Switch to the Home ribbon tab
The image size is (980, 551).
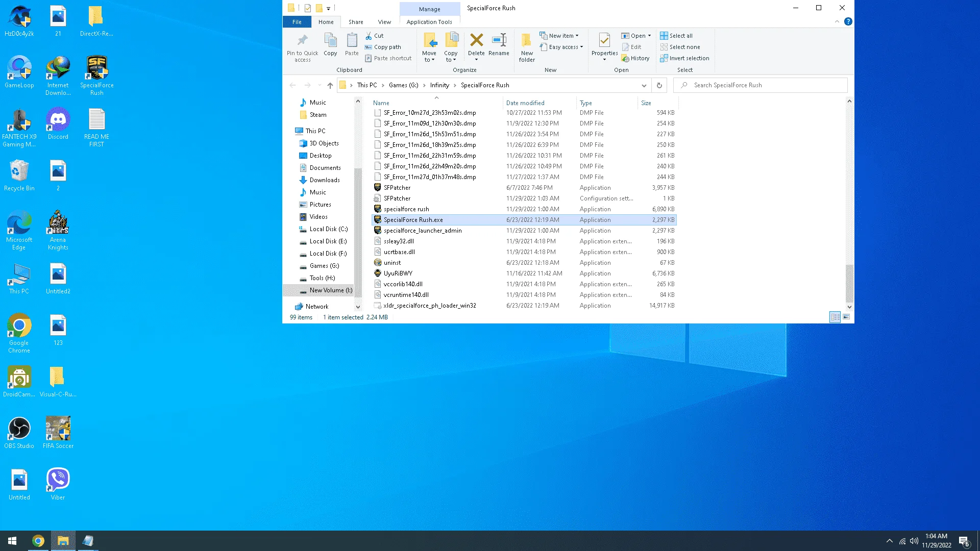[326, 22]
